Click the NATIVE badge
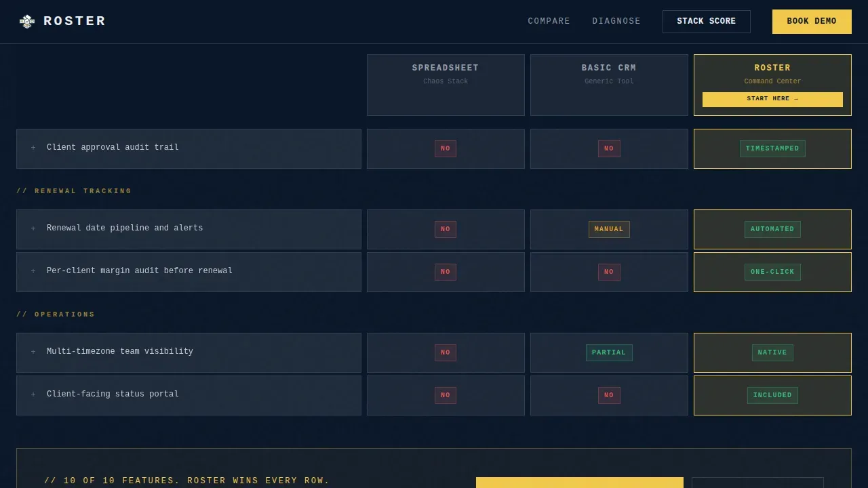Viewport: 868px width, 488px height. tap(772, 352)
